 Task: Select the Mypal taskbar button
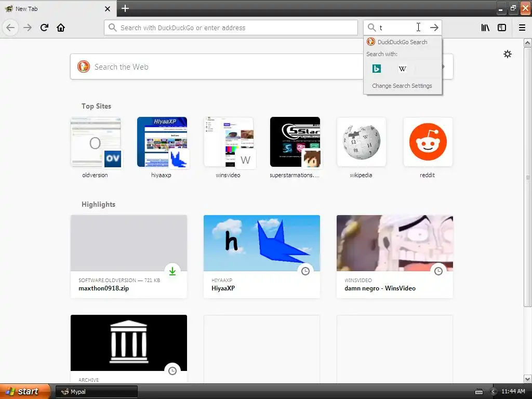pos(96,392)
